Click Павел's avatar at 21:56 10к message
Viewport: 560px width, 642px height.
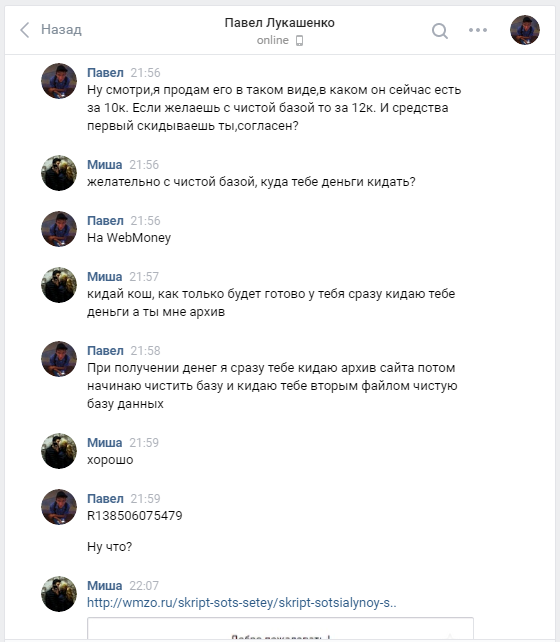pos(59,81)
